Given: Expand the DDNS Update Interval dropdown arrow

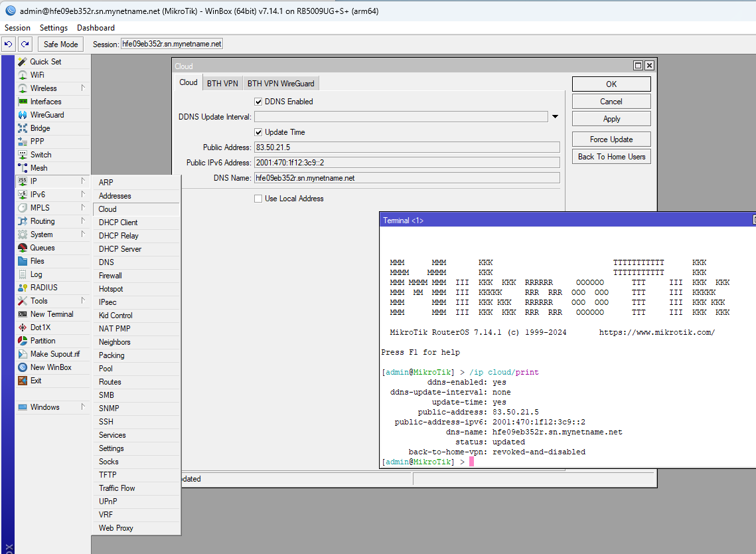Looking at the screenshot, I should point(555,117).
